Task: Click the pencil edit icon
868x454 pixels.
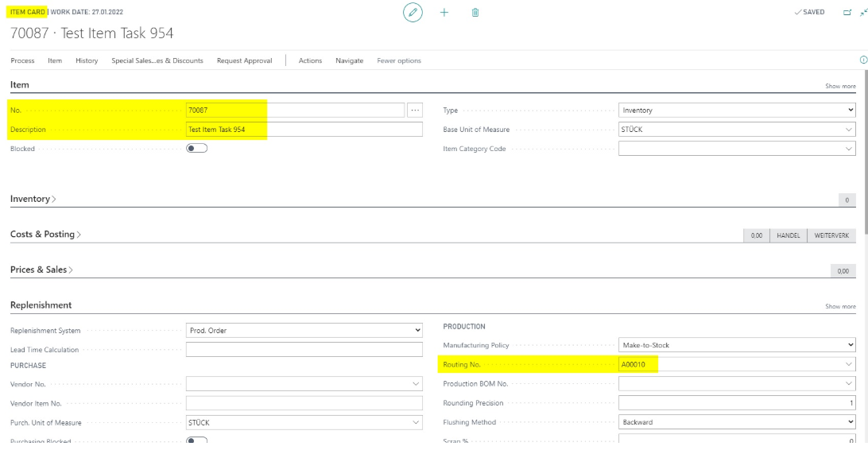Action: (413, 12)
